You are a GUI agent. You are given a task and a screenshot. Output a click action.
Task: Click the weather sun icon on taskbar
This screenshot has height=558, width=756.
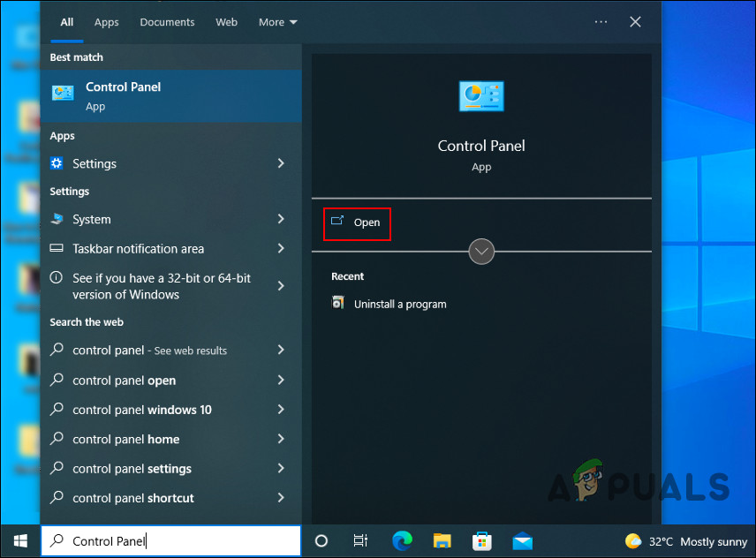(x=633, y=541)
